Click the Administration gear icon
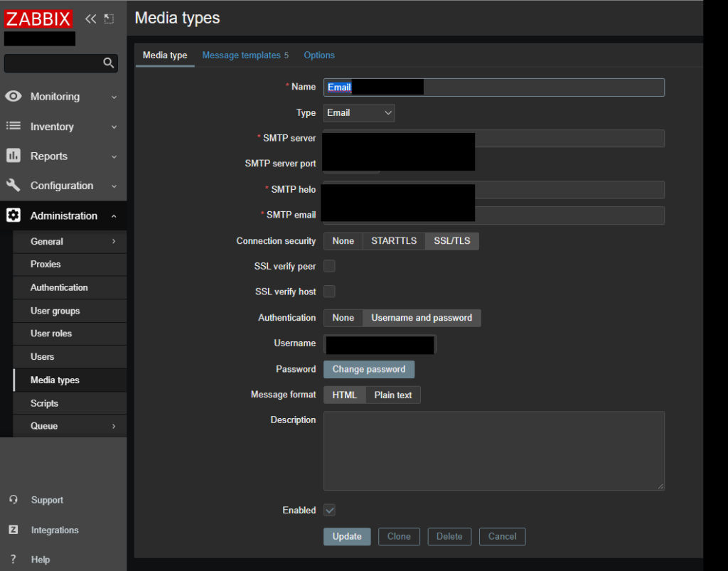 [x=14, y=215]
